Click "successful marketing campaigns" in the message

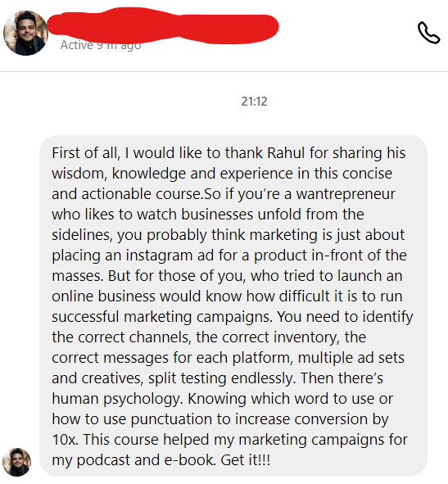(162, 317)
